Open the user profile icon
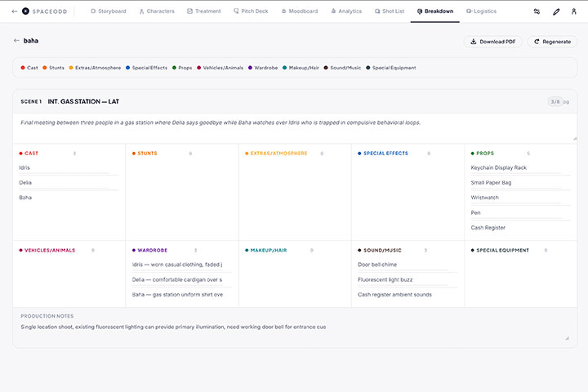 574,11
